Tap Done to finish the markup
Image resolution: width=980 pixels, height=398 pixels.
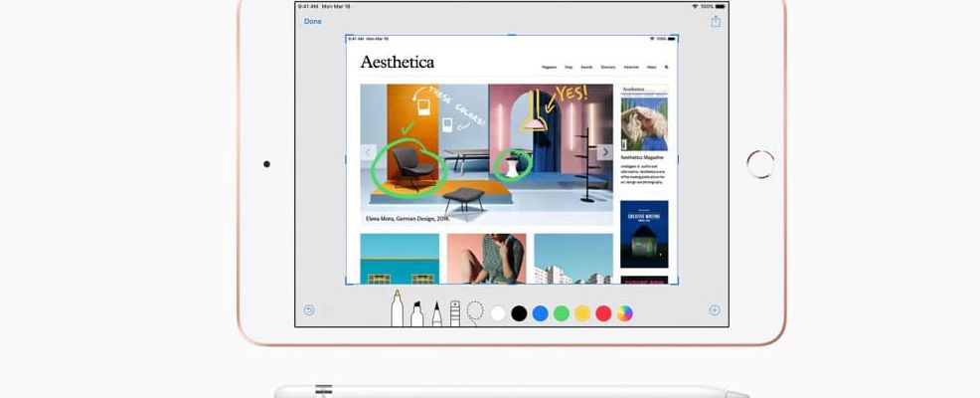coord(312,21)
